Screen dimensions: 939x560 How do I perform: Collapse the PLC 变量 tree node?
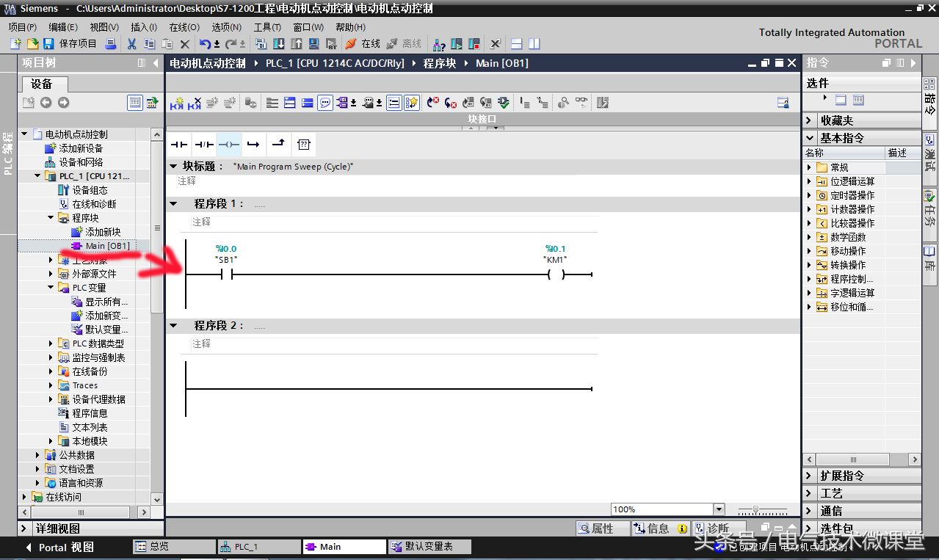[x=51, y=288]
